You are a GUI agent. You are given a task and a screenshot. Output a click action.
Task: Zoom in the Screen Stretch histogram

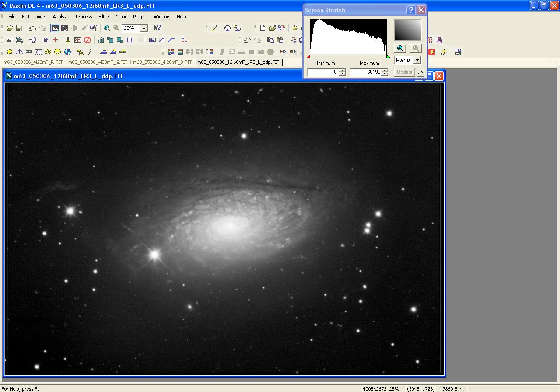[400, 49]
